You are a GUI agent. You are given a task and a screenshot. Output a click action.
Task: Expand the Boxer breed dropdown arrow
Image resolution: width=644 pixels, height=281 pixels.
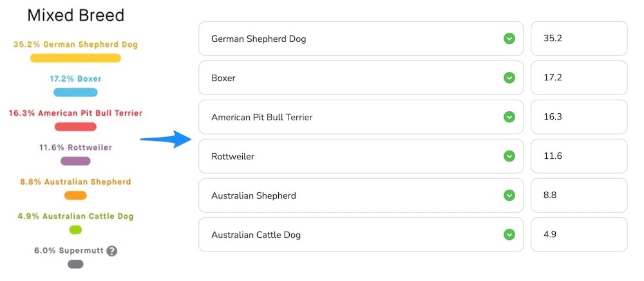click(509, 78)
